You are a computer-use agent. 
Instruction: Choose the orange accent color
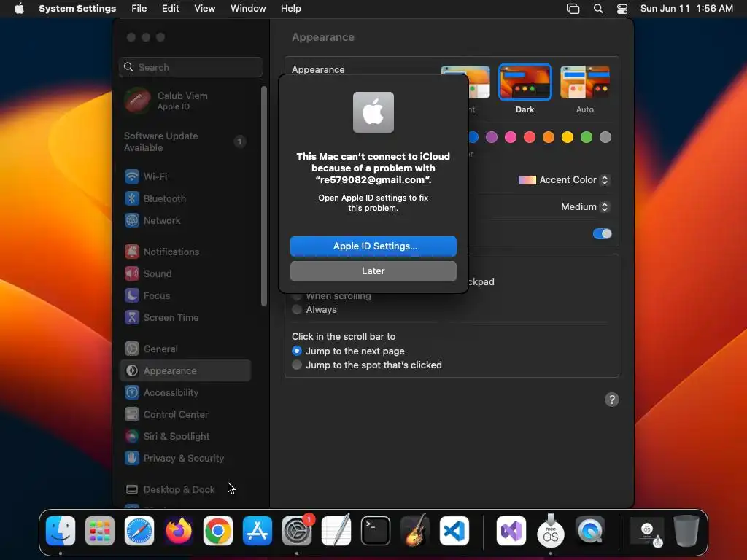(x=549, y=138)
